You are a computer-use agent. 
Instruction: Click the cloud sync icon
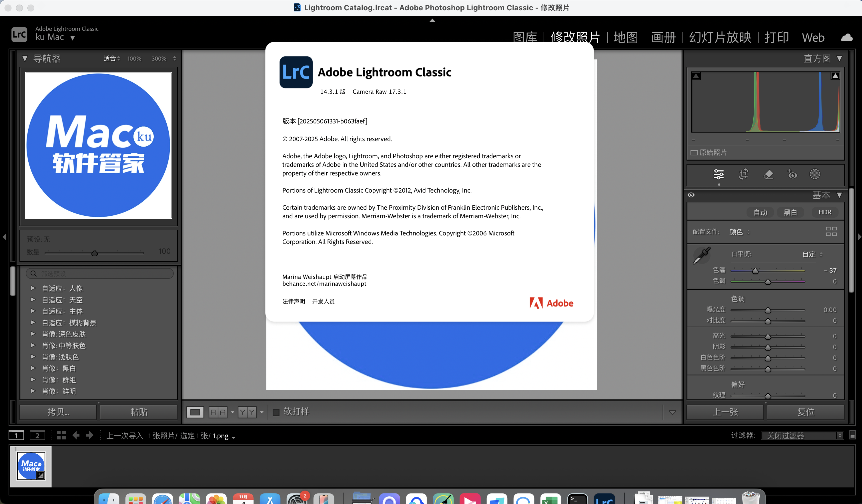[846, 37]
